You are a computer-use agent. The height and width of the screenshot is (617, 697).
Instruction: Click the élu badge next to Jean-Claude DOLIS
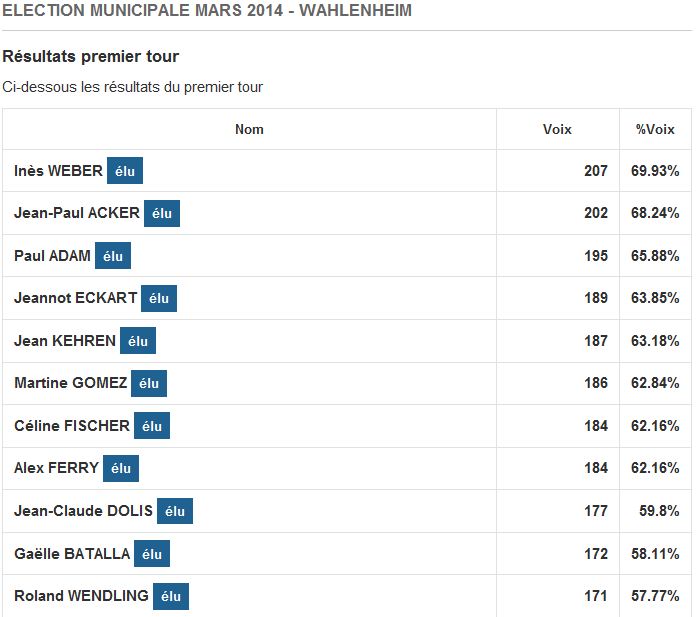[x=175, y=511]
